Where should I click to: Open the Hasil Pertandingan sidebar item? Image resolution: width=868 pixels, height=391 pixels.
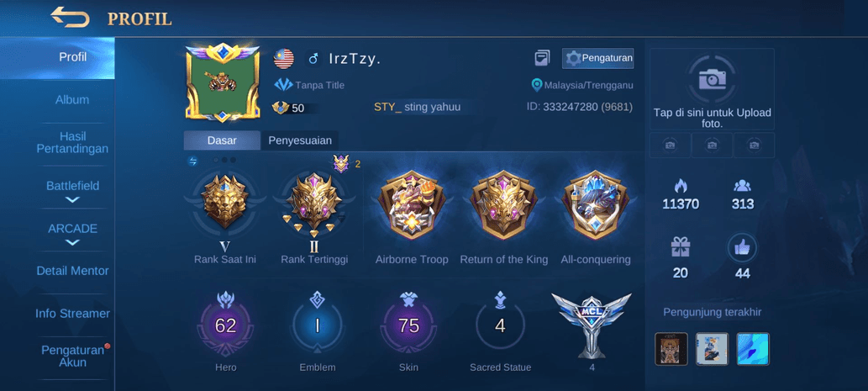pyautogui.click(x=72, y=143)
